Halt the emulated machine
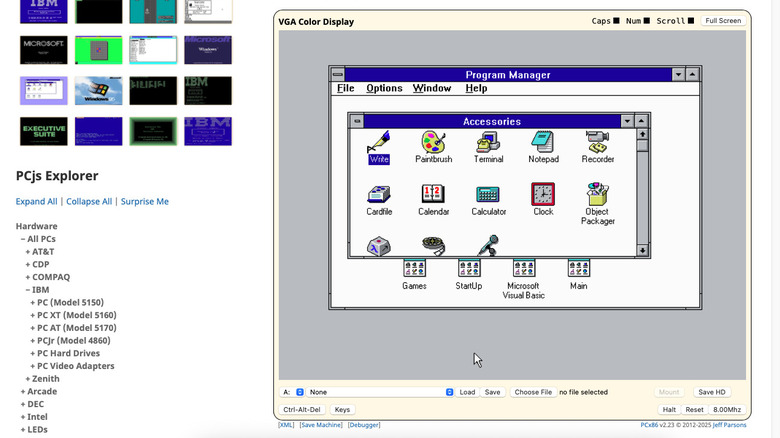Image resolution: width=780 pixels, height=438 pixels. (x=669, y=410)
